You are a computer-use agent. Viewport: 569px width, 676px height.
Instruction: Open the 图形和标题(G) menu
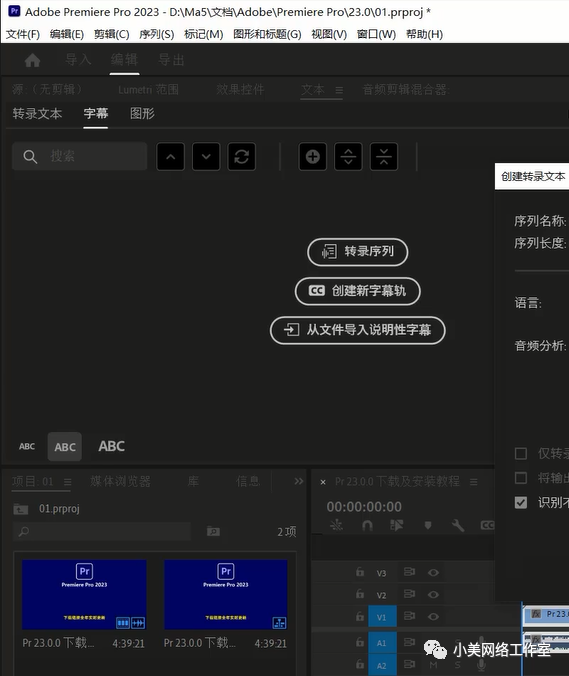pyautogui.click(x=267, y=34)
